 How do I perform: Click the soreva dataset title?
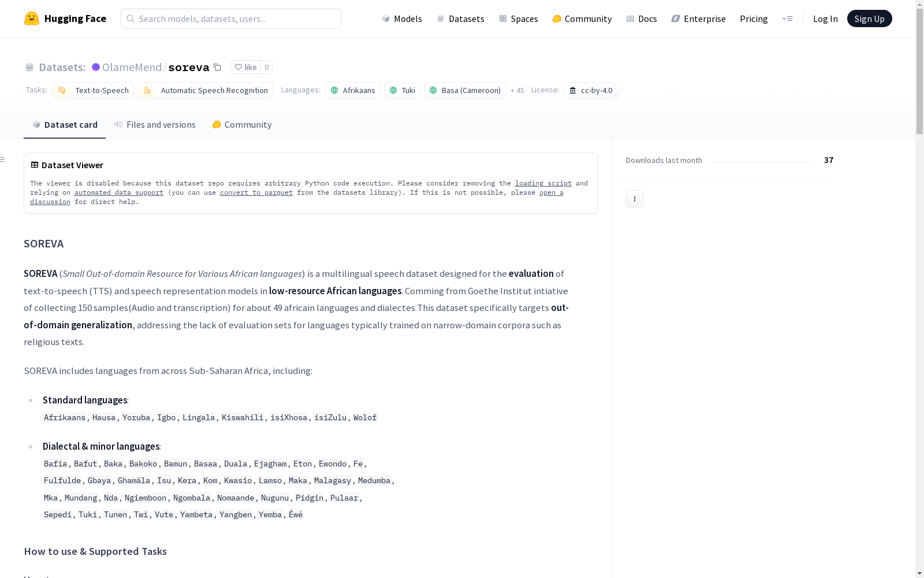[x=189, y=67]
